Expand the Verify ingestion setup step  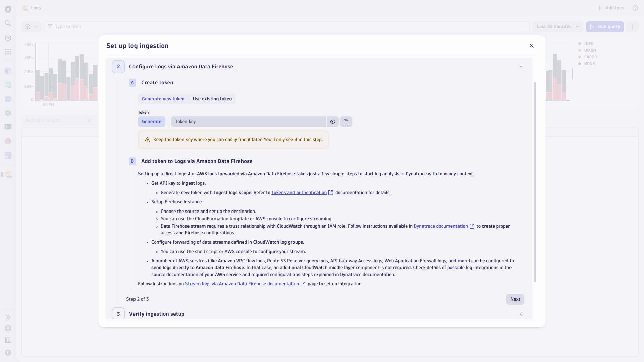521,314
